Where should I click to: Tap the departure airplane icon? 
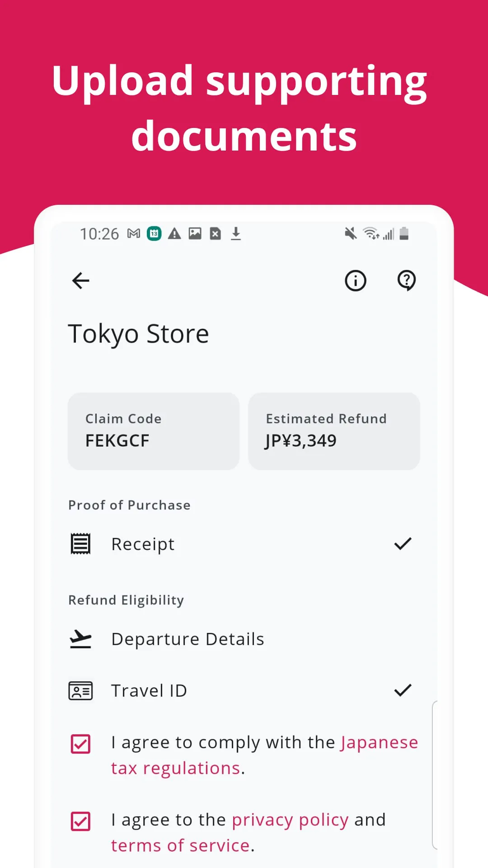[80, 639]
